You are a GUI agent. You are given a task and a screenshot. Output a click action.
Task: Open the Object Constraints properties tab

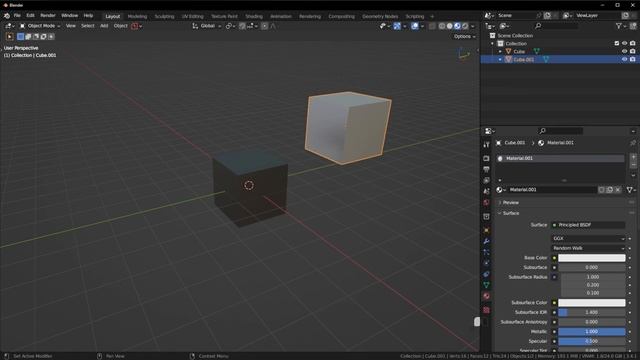click(x=486, y=274)
